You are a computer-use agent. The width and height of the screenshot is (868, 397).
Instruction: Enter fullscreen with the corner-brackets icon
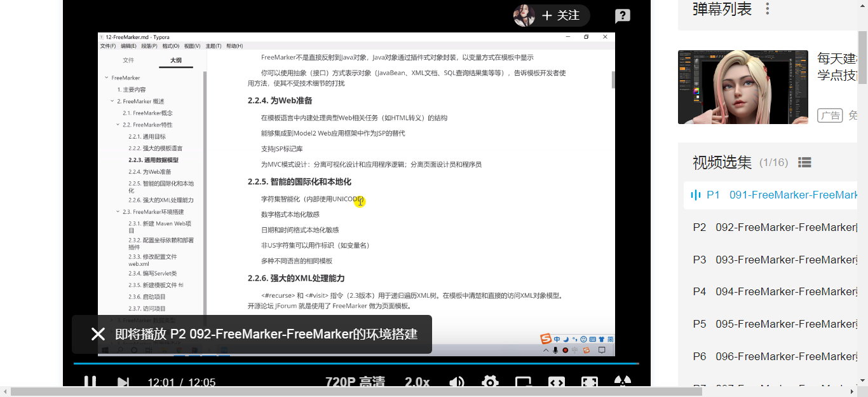[x=590, y=382]
